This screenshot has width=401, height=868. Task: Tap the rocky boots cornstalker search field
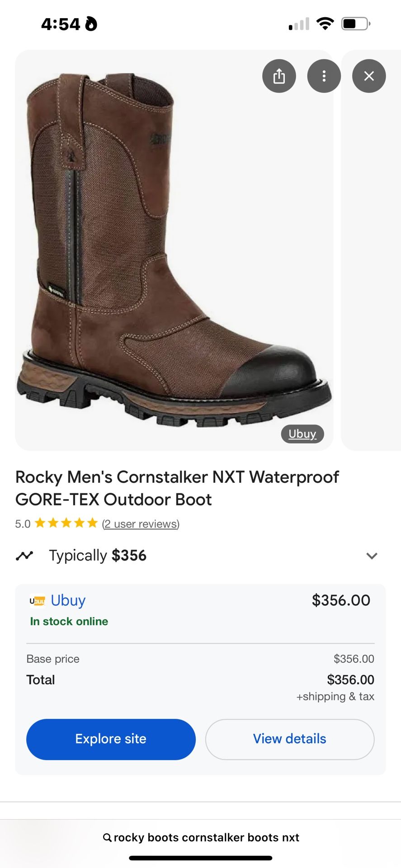[x=206, y=838]
